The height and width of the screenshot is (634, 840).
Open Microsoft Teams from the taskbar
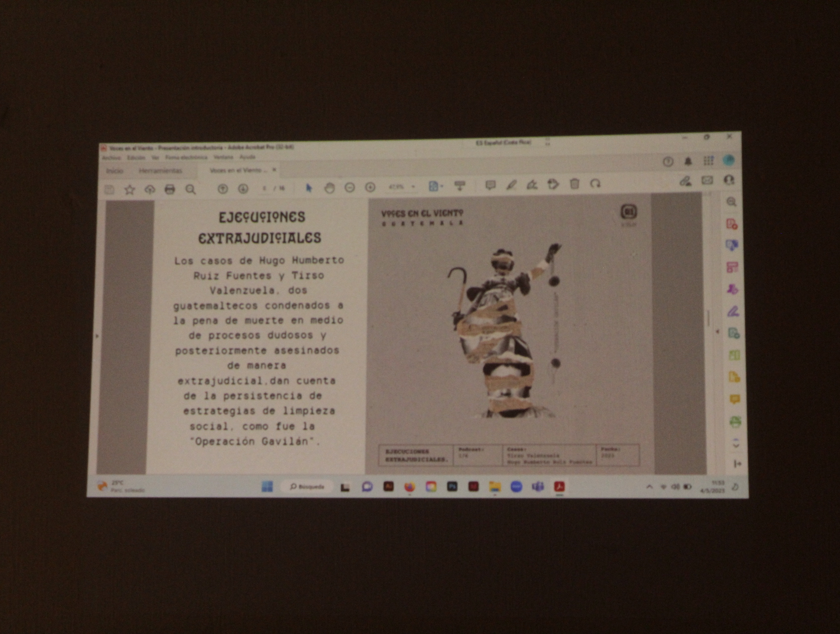tap(538, 487)
